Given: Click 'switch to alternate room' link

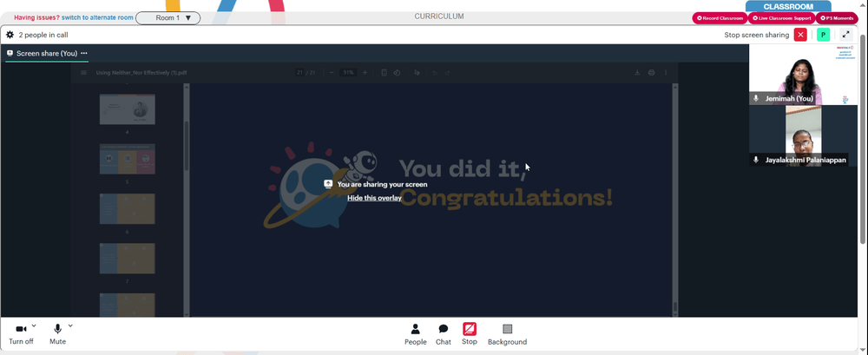Looking at the screenshot, I should (97, 17).
